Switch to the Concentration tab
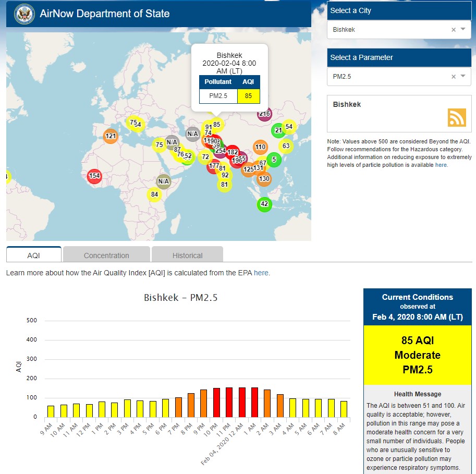 pos(106,256)
